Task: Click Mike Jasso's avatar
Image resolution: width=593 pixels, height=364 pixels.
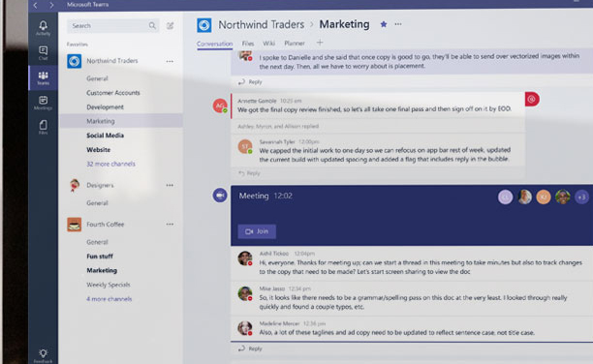Action: point(245,293)
